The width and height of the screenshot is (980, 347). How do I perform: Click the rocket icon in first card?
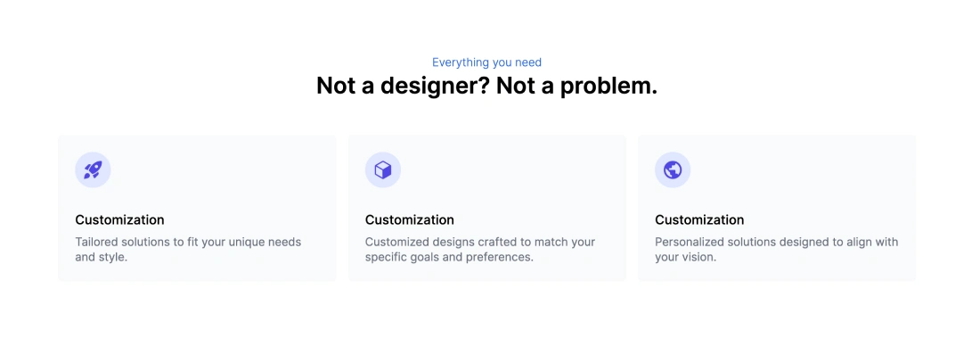(93, 169)
